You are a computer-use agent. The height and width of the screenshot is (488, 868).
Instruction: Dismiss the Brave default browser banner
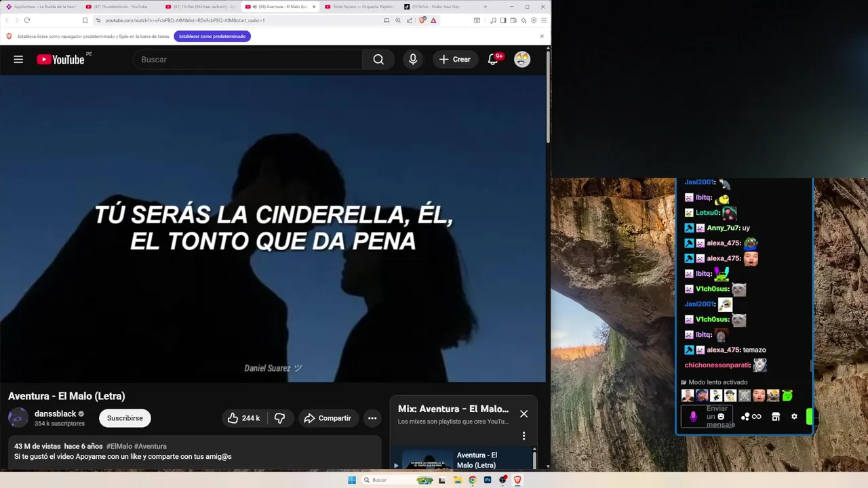pyautogui.click(x=542, y=36)
